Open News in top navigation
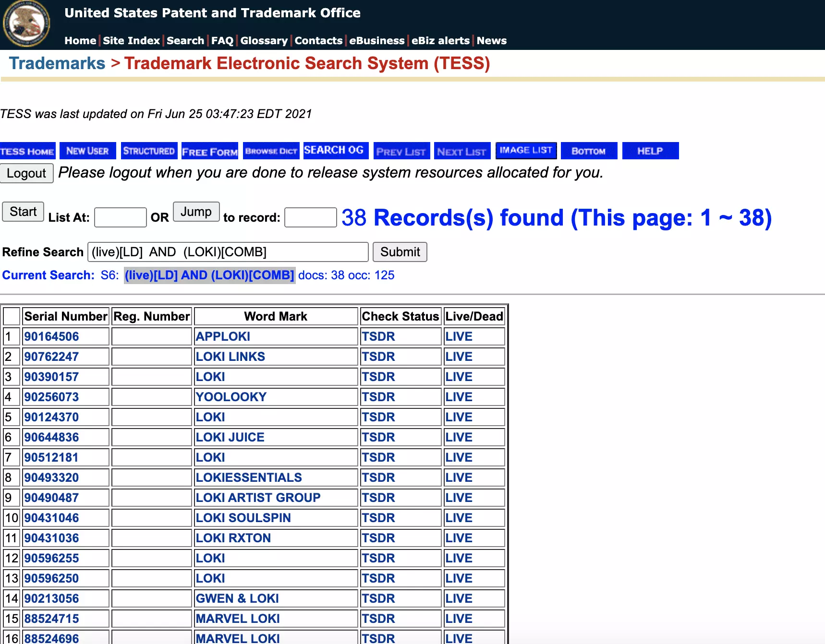Image resolution: width=825 pixels, height=644 pixels. (x=492, y=41)
